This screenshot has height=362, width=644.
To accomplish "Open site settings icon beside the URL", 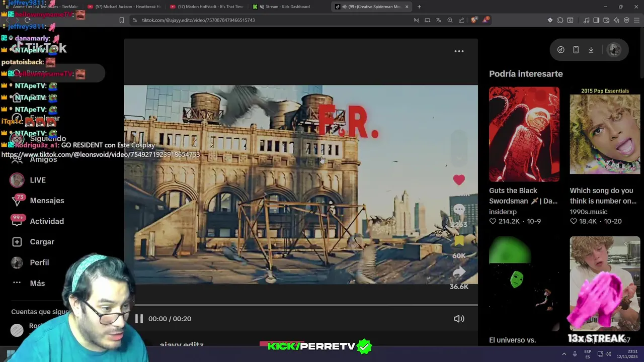I will pyautogui.click(x=134, y=20).
